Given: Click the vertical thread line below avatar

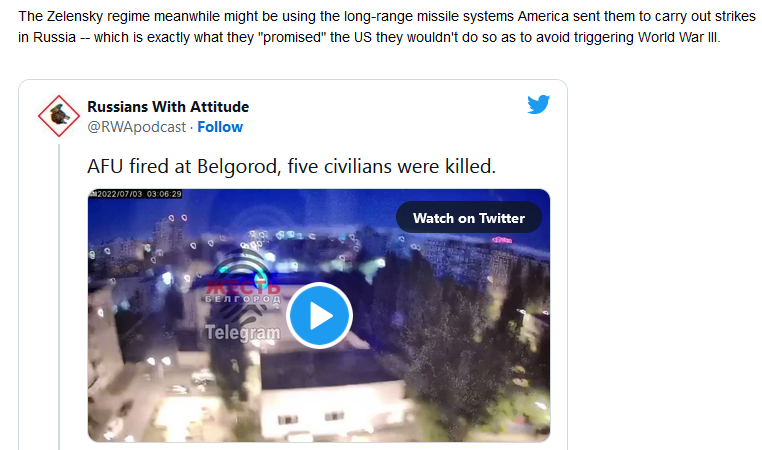Looking at the screenshot, I should point(59,296).
